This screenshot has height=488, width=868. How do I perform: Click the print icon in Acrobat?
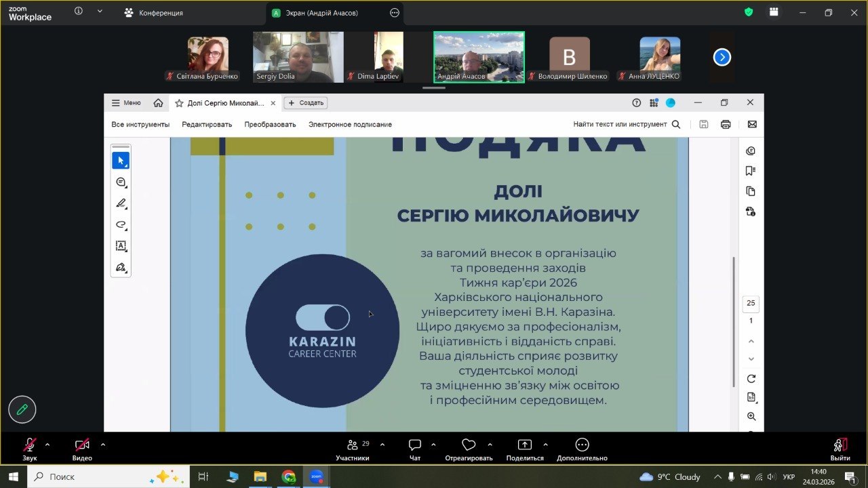pos(726,124)
